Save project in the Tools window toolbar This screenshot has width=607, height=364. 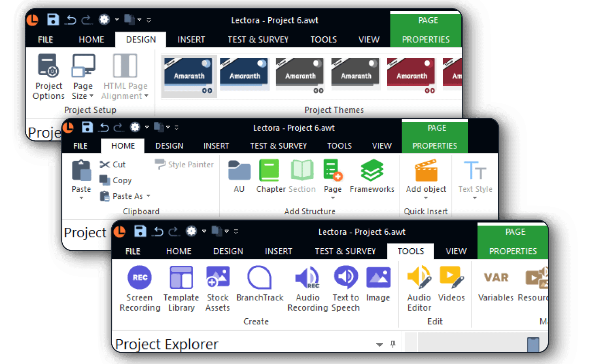[140, 231]
